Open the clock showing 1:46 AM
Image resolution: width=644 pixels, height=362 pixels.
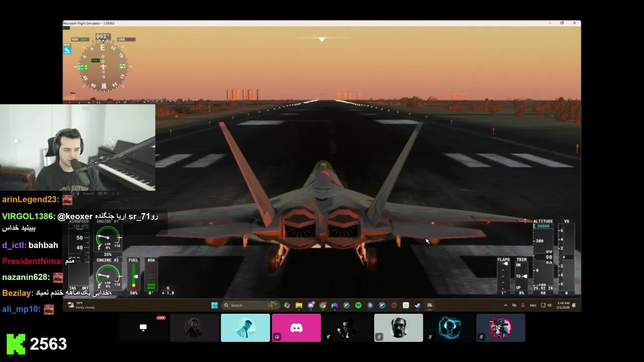(x=562, y=305)
